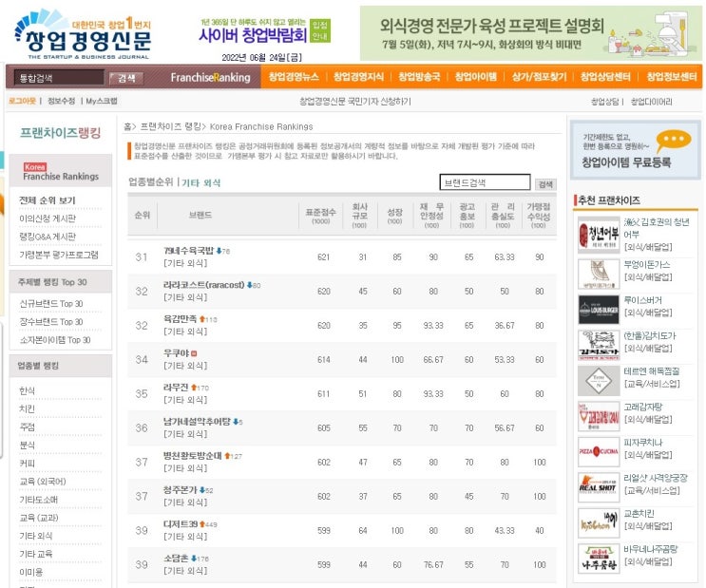The width and height of the screenshot is (706, 588).
Task: Open brand 디저트39
Action: (x=181, y=523)
